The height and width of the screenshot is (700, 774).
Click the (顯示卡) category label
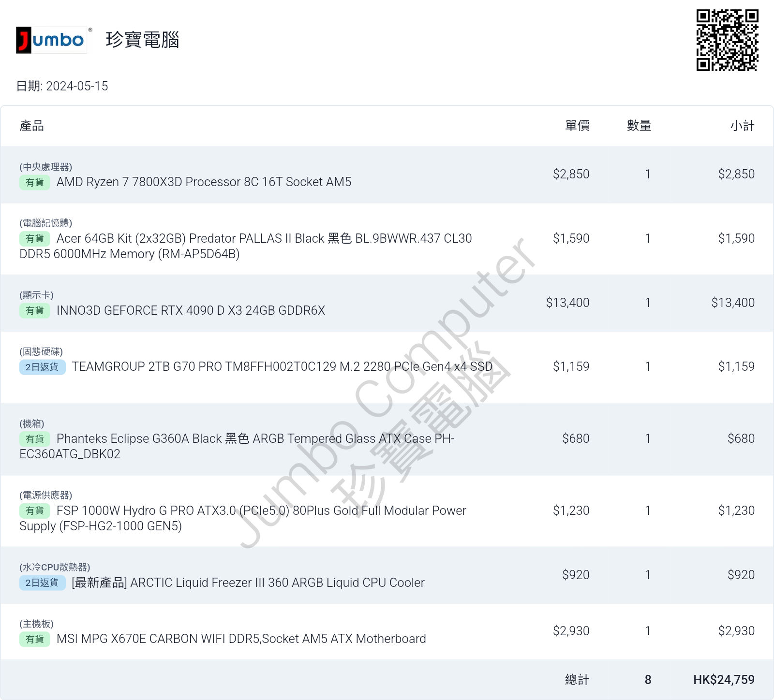coord(36,295)
